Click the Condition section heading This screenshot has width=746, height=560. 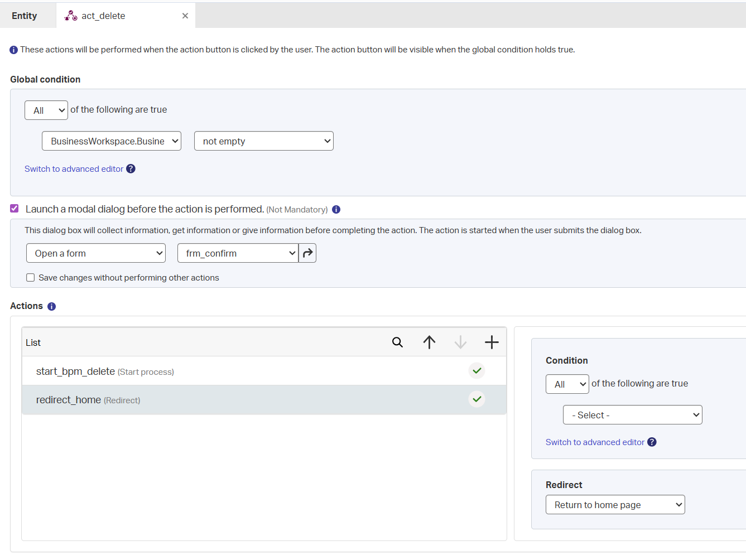tap(566, 360)
